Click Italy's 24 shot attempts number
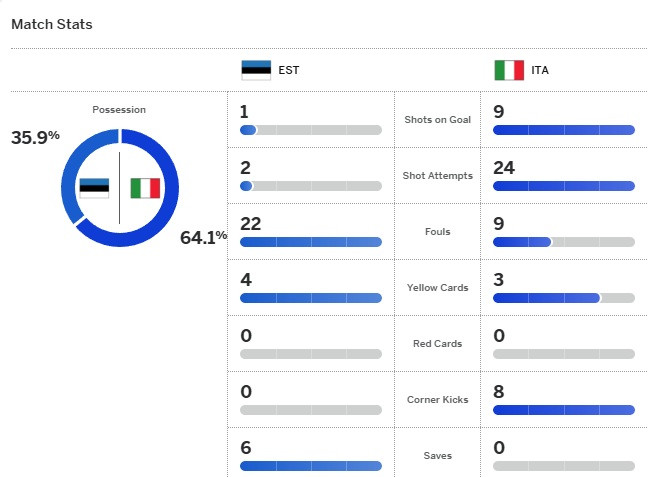This screenshot has height=477, width=654. [x=504, y=167]
